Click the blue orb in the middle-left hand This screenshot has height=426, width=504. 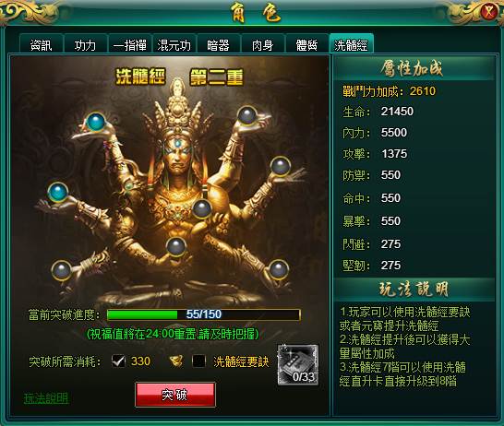click(58, 192)
